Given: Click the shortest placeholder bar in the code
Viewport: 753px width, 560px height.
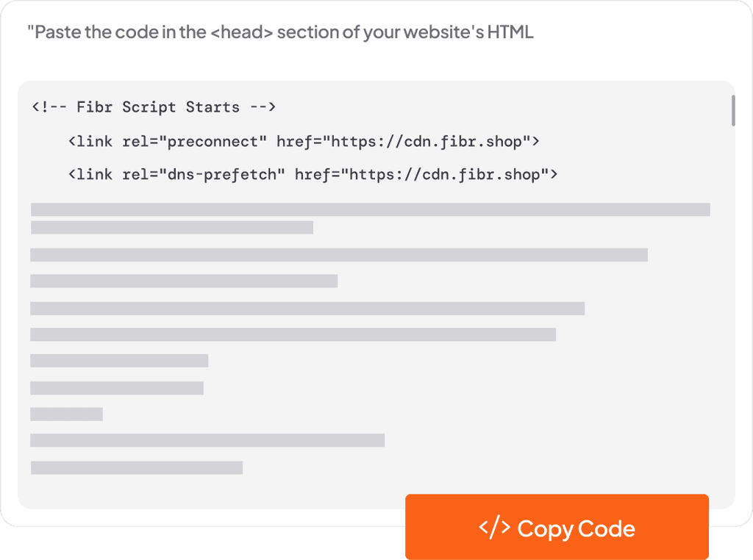Looking at the screenshot, I should click(66, 413).
